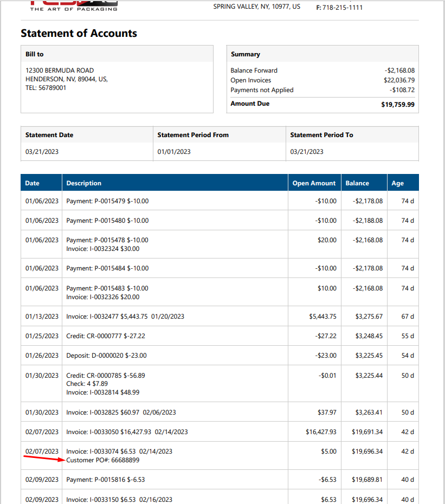Click the red arrow annotation
Image resolution: width=445 pixels, height=504 pixels.
coord(43,458)
